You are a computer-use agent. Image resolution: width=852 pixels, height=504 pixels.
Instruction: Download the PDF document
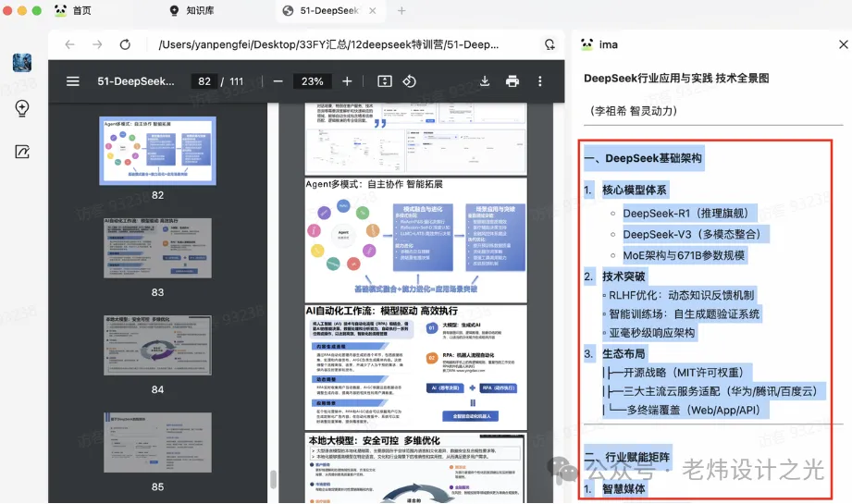click(485, 81)
